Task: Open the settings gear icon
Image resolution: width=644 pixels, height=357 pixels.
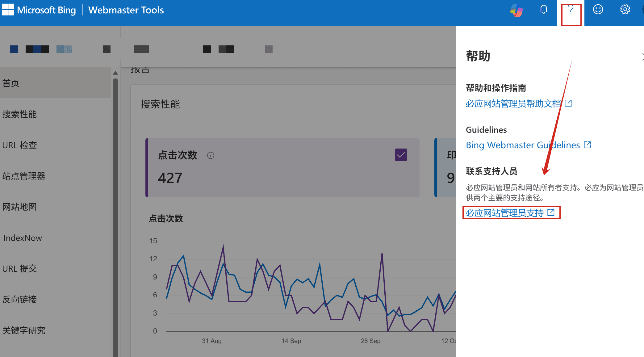Action: [x=625, y=10]
